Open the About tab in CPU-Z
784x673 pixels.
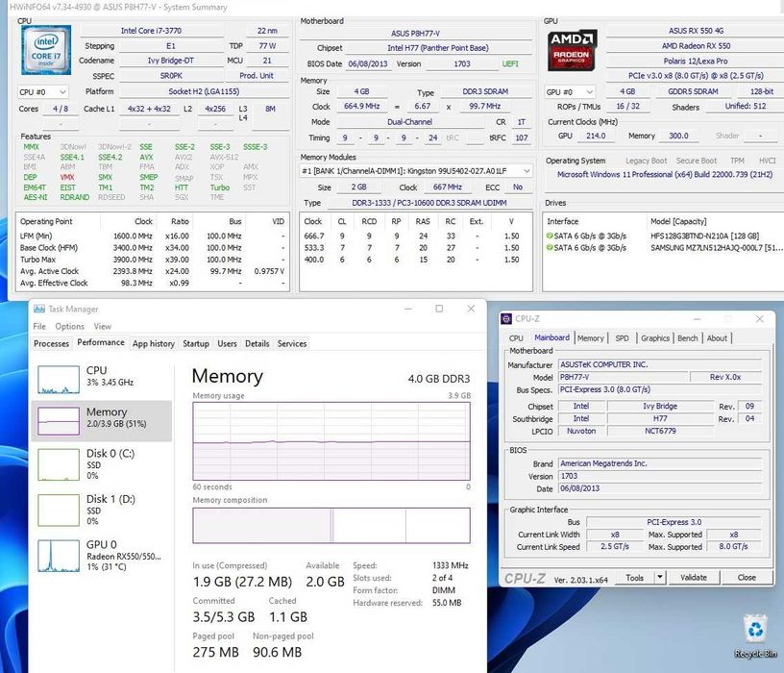click(717, 338)
